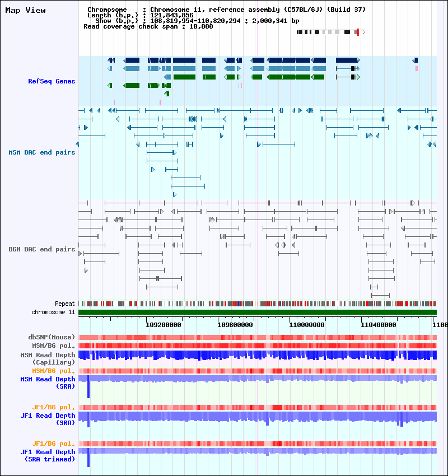Open MSM Read Depth (Capillary) label
The image size is (448, 476).
click(48, 358)
